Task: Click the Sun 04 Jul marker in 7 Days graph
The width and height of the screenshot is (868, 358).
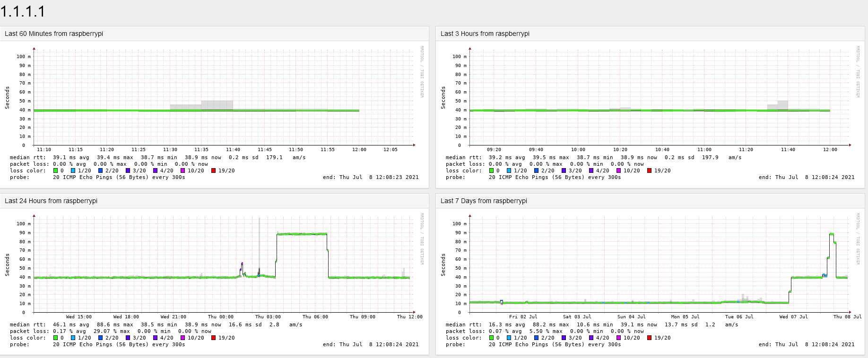Action: [631, 317]
